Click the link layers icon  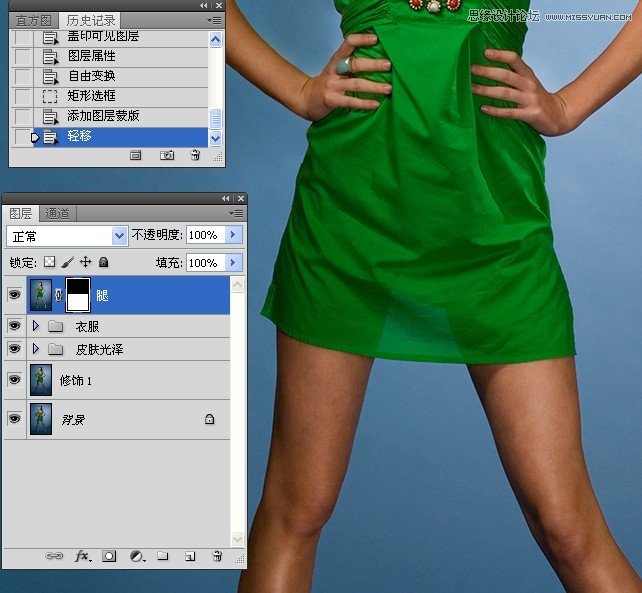coord(56,556)
